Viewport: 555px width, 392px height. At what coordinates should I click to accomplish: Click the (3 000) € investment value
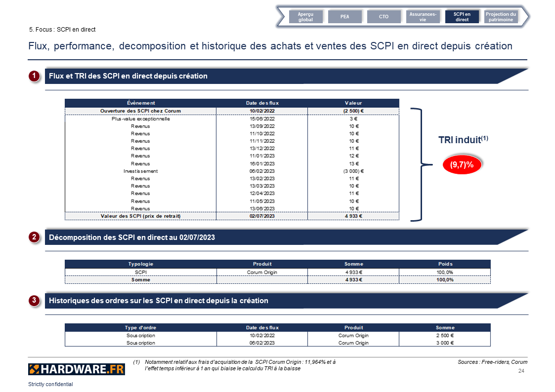click(x=353, y=171)
